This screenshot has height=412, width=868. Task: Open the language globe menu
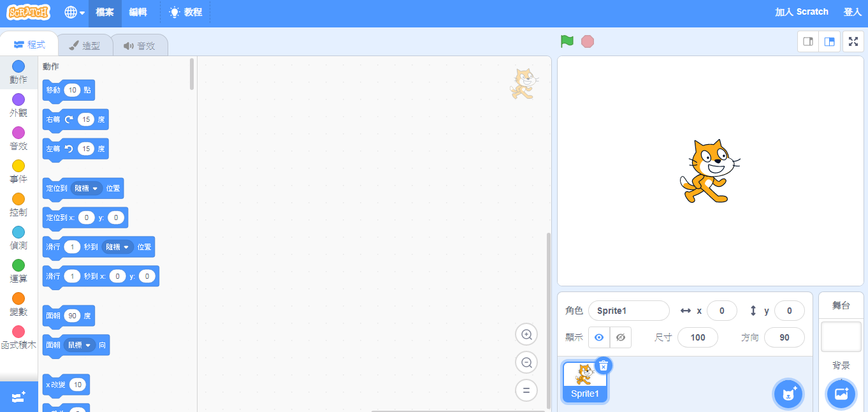[75, 12]
